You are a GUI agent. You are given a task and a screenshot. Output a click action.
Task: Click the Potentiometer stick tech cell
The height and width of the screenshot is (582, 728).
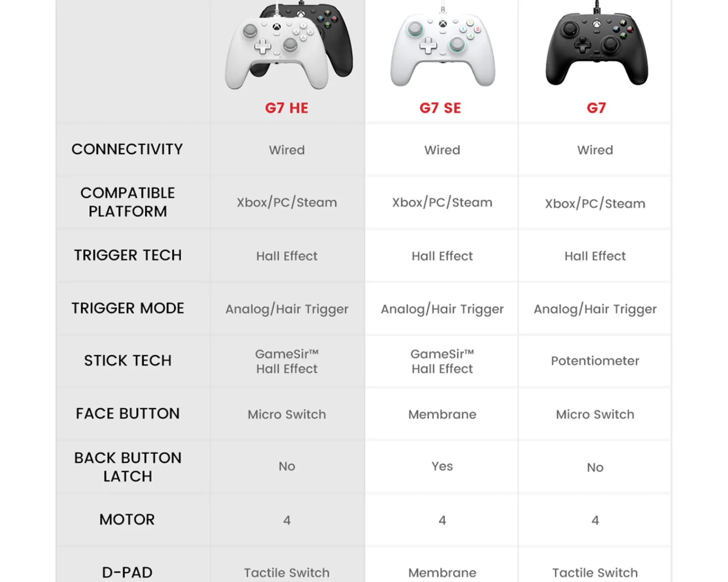coord(595,361)
